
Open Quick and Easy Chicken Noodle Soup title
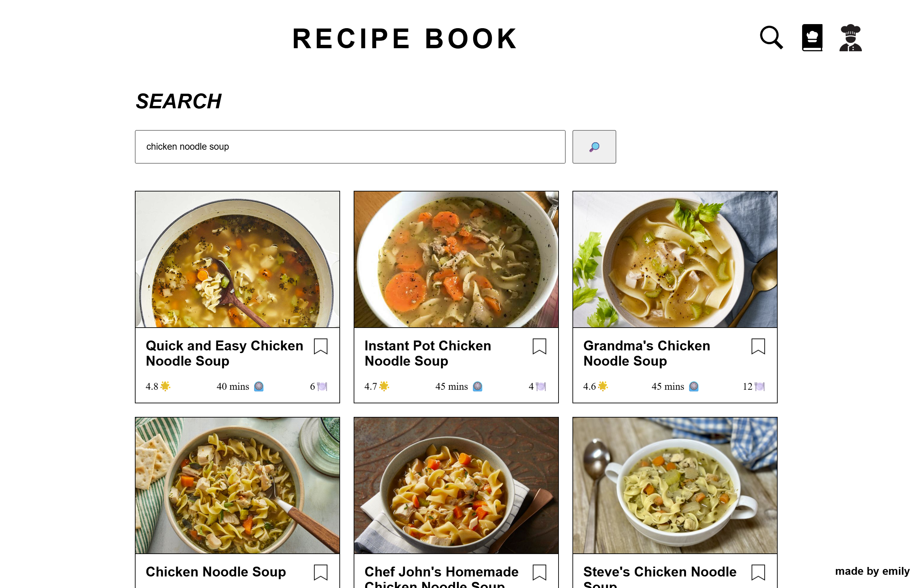point(224,353)
